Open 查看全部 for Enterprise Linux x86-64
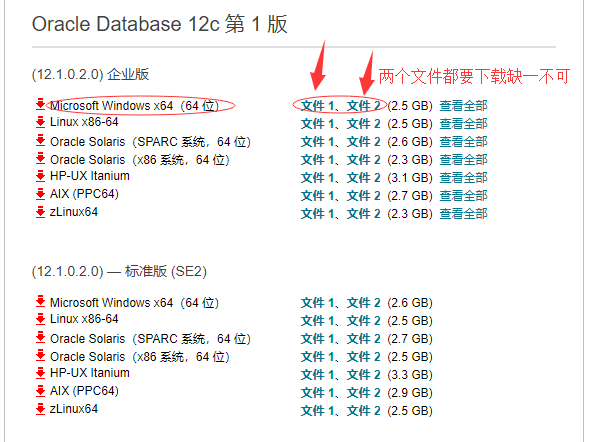591x442 pixels. pyautogui.click(x=463, y=124)
